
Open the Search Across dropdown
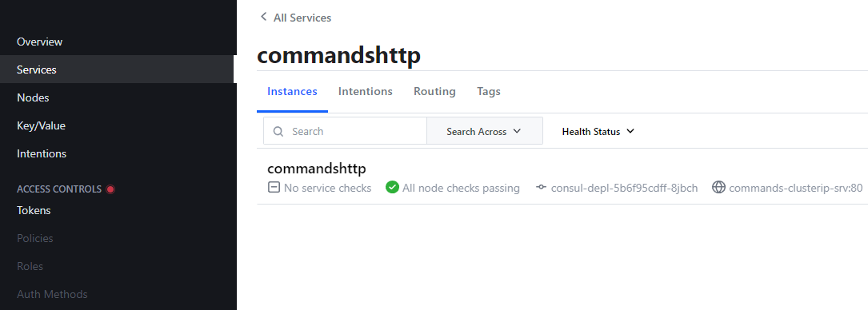tap(484, 132)
